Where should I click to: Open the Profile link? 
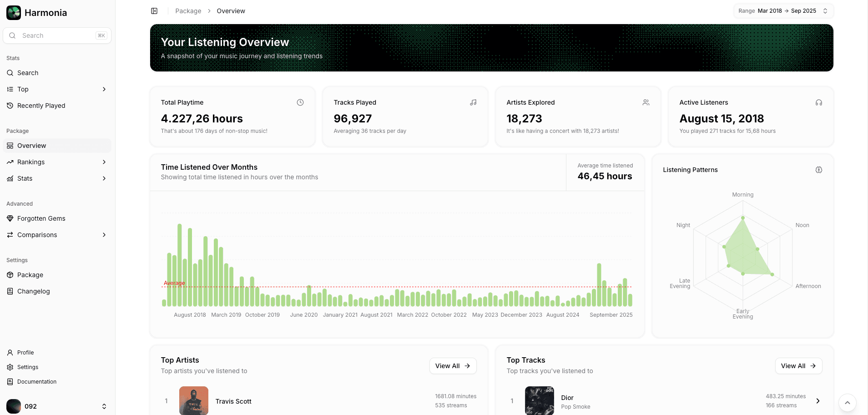[x=57, y=353]
